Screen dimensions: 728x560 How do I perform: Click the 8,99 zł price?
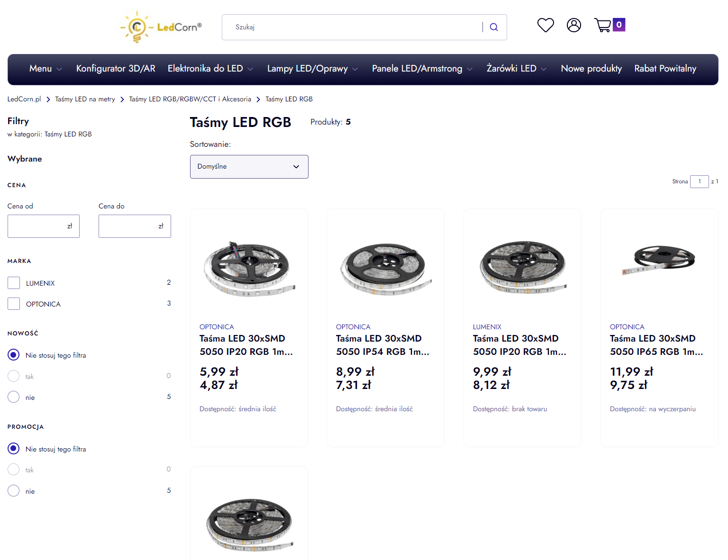coord(355,371)
